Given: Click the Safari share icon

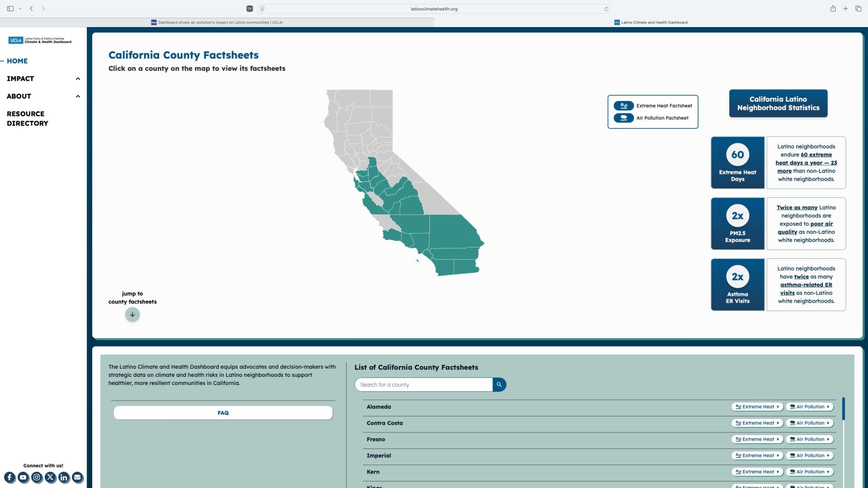Looking at the screenshot, I should point(833,9).
